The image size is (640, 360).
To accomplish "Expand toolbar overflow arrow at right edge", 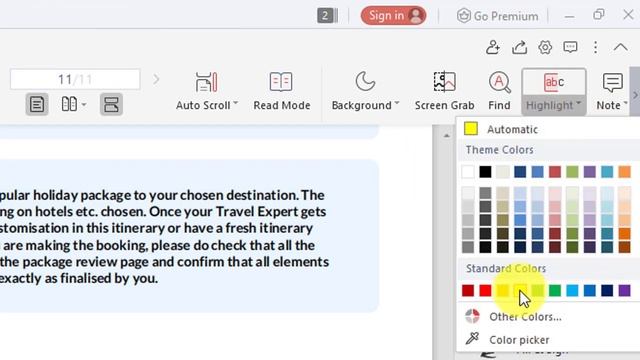I will click(x=635, y=95).
